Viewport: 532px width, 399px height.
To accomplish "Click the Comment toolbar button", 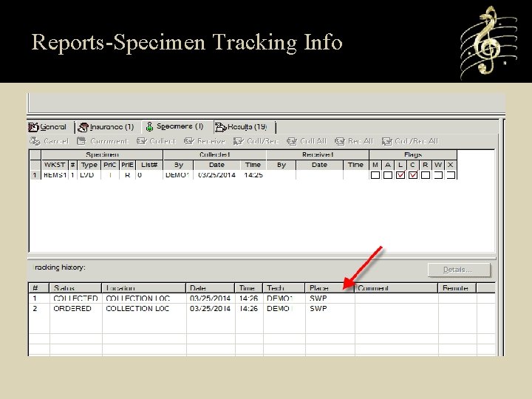I will click(103, 141).
